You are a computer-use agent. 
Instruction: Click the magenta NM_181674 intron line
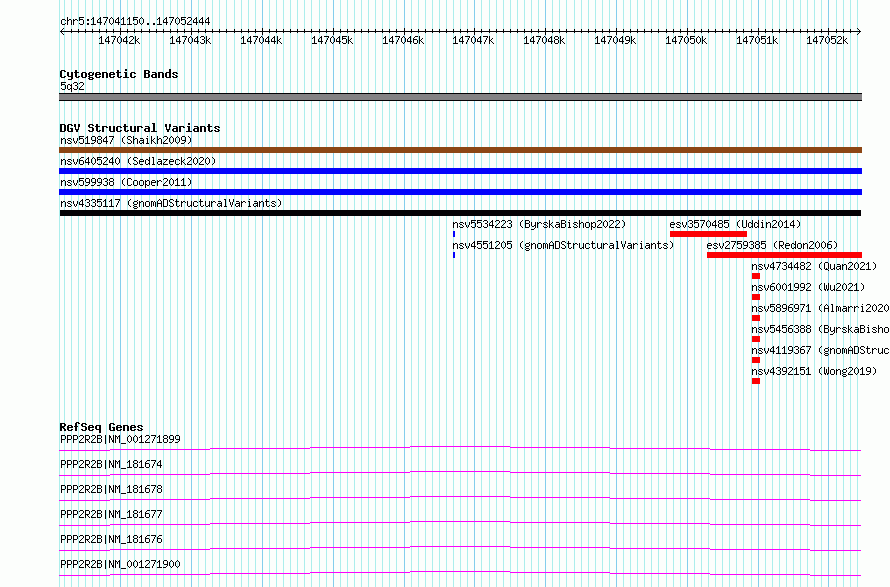[x=460, y=473]
